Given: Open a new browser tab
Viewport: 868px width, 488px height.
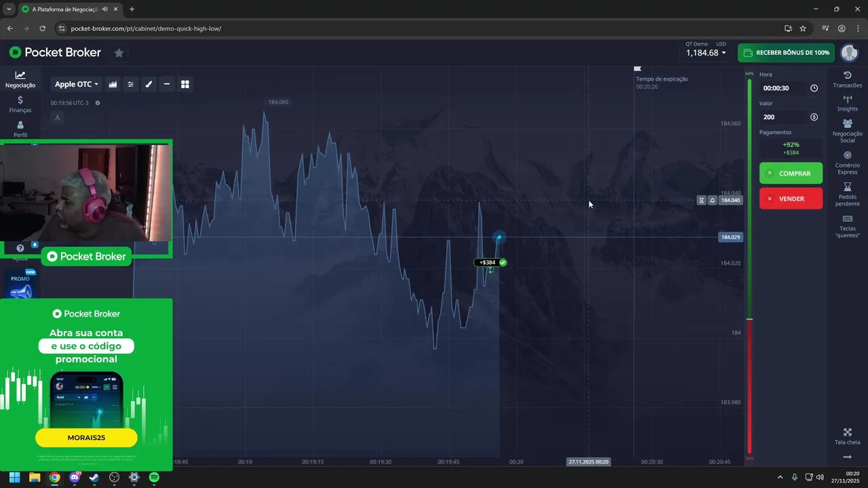Looking at the screenshot, I should point(132,9).
